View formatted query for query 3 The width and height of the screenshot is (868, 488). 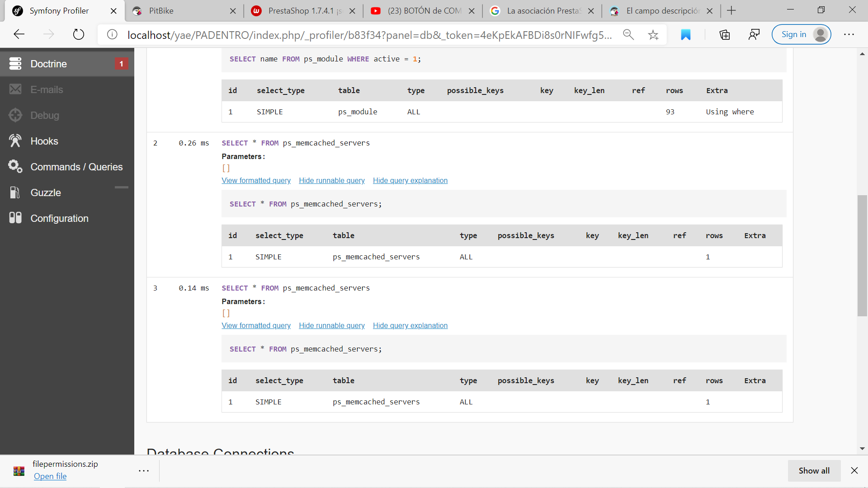coord(256,325)
